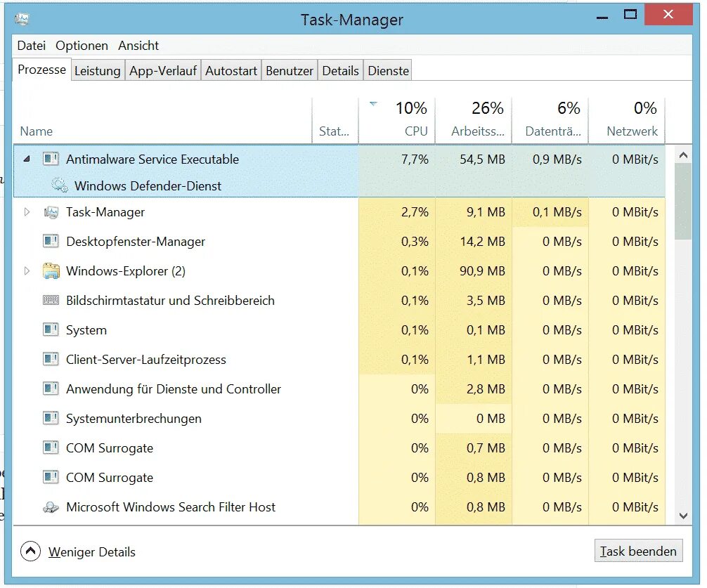Click the vertical scrollbar thumb
This screenshot has width=707, height=588.
tap(684, 202)
